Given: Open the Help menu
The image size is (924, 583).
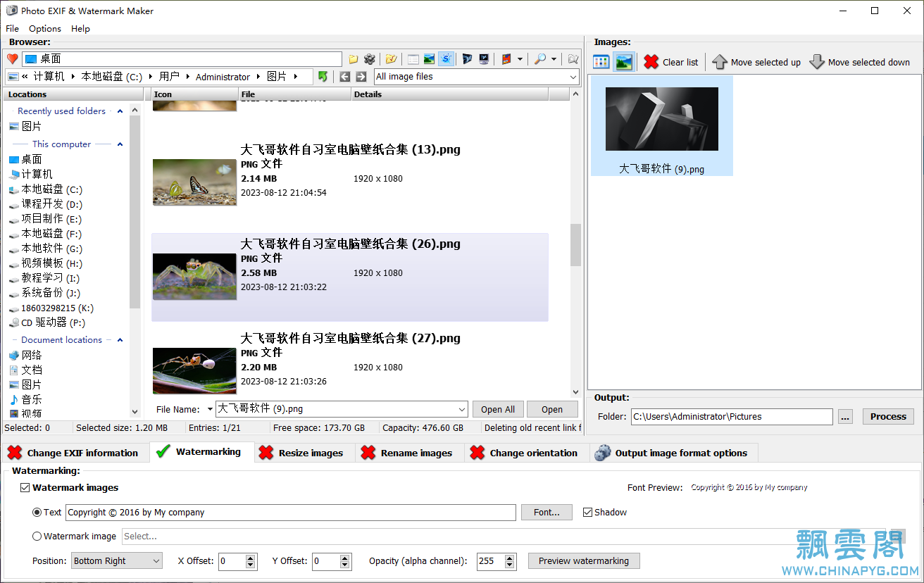Looking at the screenshot, I should 80,29.
